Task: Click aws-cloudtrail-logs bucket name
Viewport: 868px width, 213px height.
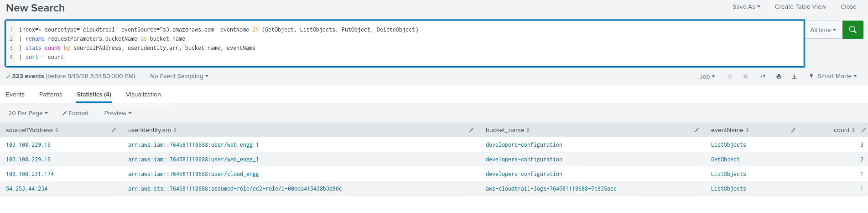Action: click(551, 189)
